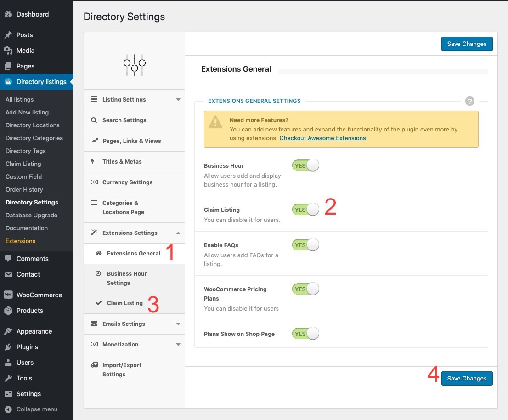Click the Plugins plug icon
Screen dimensions: 508x420
click(8, 347)
